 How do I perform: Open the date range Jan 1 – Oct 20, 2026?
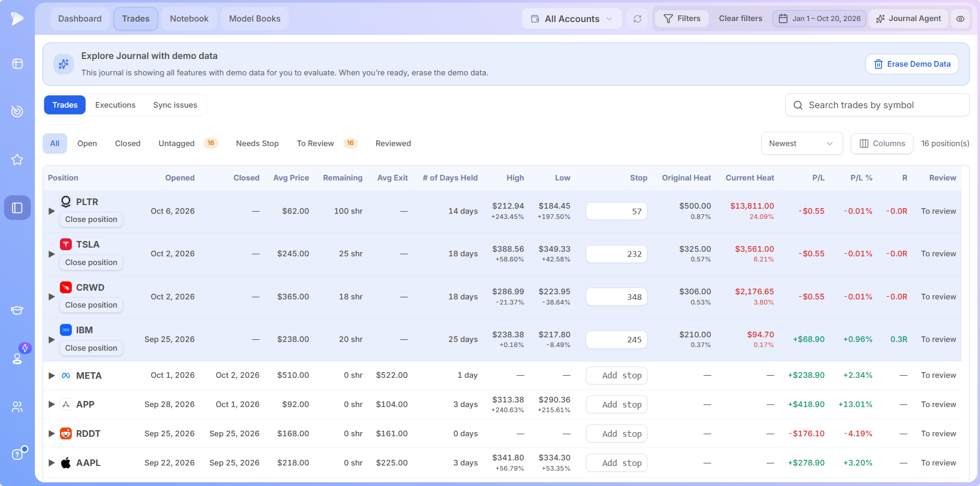819,19
